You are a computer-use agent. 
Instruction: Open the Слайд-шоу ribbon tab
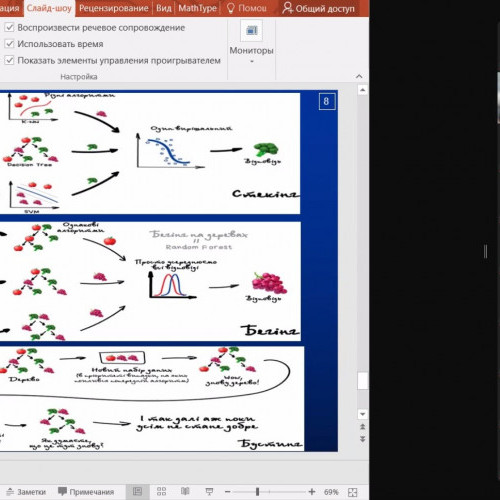click(x=49, y=8)
